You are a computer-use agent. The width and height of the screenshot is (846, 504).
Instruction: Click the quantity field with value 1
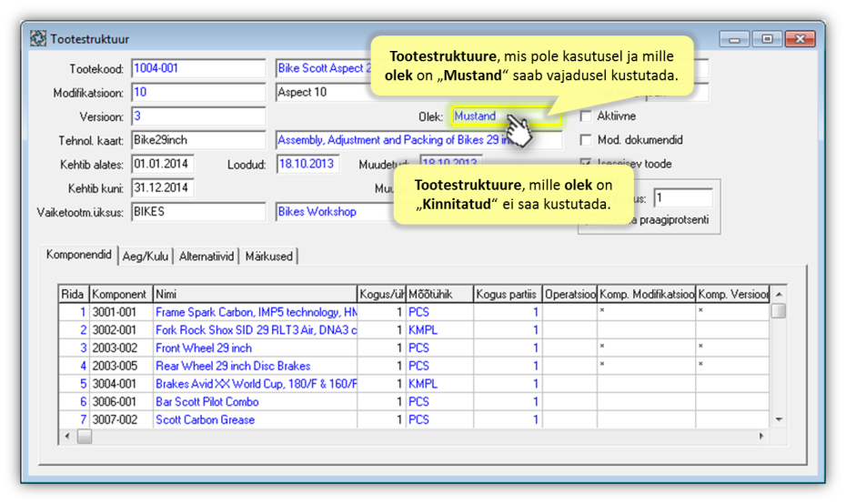coord(683,198)
